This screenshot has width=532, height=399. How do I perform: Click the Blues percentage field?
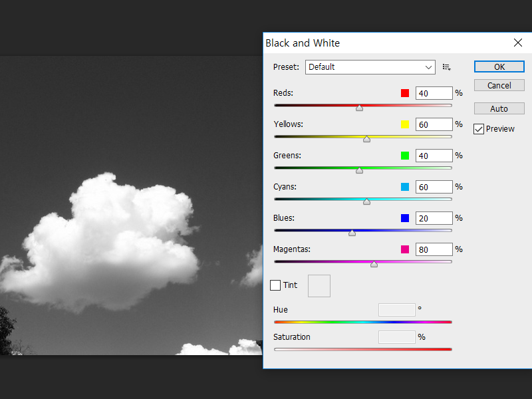pyautogui.click(x=434, y=218)
